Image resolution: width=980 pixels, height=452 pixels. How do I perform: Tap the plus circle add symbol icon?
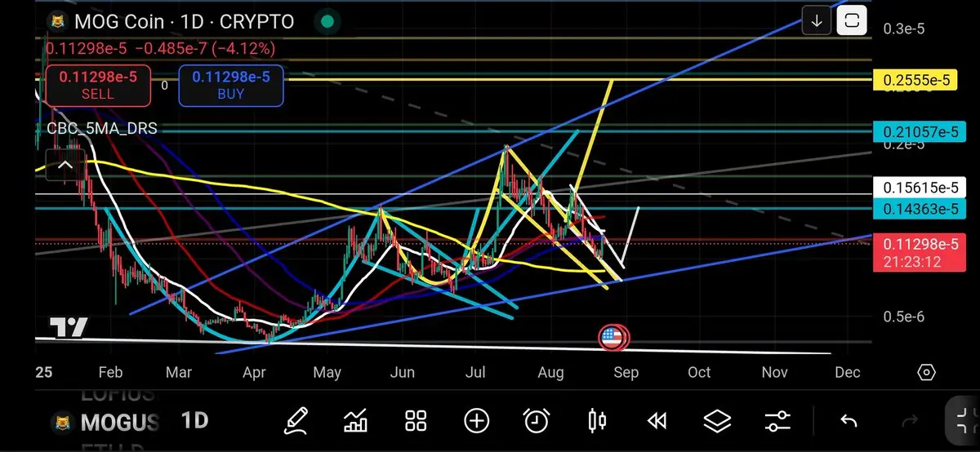click(x=476, y=421)
